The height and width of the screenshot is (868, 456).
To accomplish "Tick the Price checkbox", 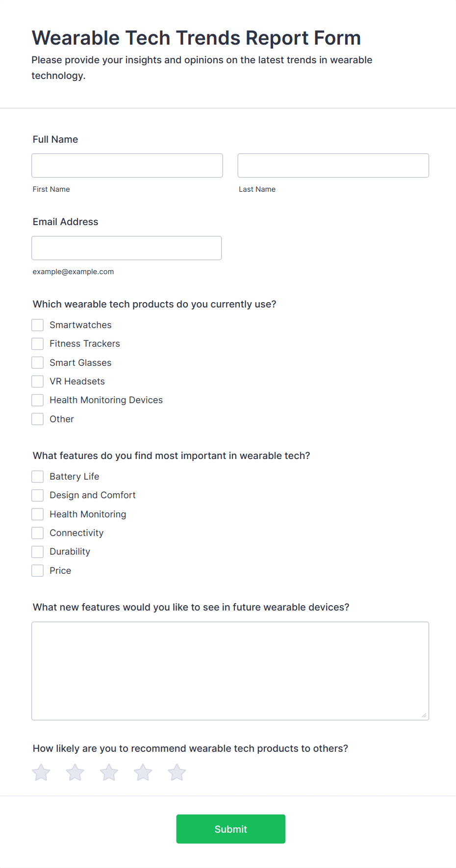I will [x=38, y=571].
